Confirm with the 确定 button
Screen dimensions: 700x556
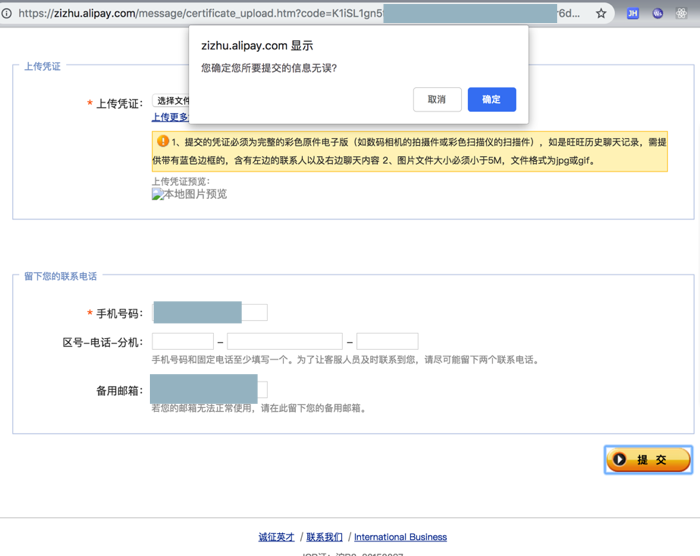pyautogui.click(x=492, y=99)
